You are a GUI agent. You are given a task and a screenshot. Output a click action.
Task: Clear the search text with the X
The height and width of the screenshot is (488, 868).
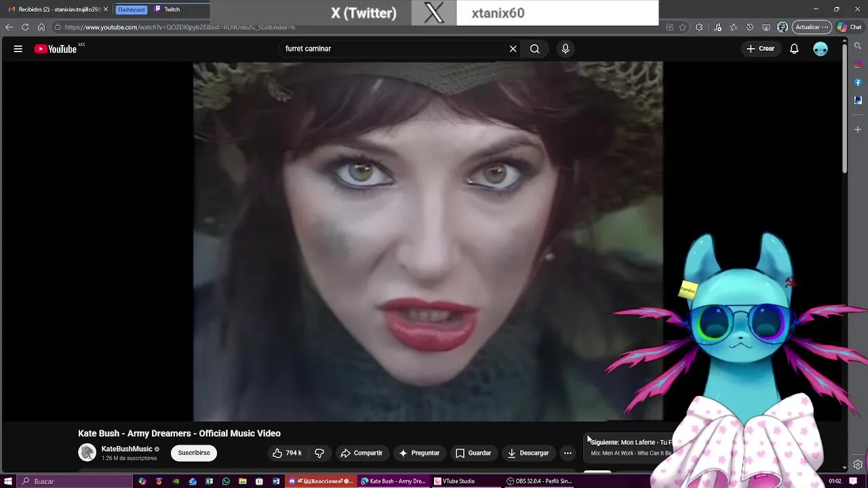coord(513,49)
